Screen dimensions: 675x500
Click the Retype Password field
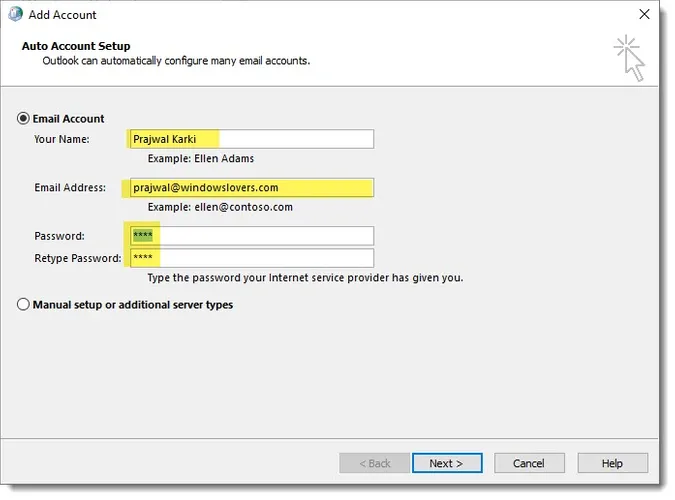pyautogui.click(x=250, y=258)
